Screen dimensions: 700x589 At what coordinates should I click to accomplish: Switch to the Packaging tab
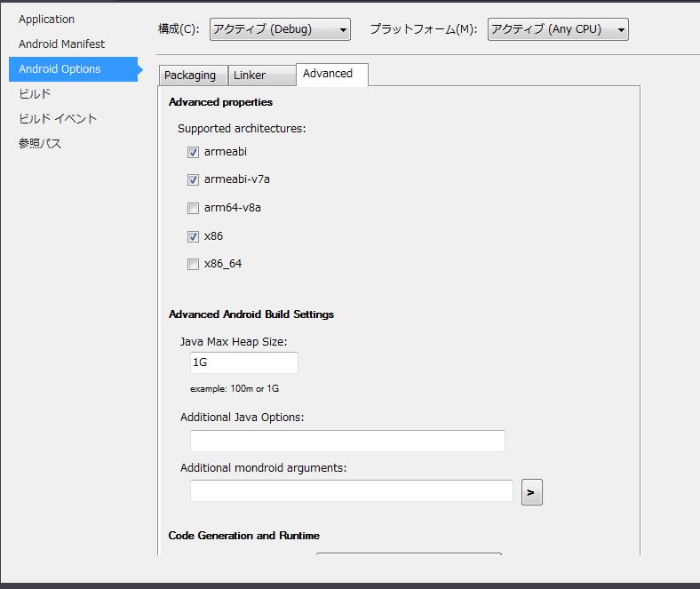tap(194, 75)
